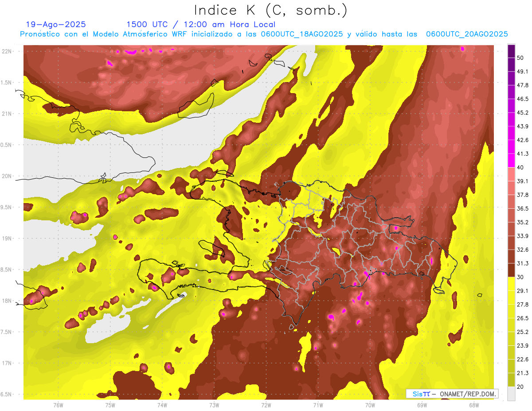Click the color bar label "45.2"
This screenshot has height=411, width=532.
coord(522,113)
